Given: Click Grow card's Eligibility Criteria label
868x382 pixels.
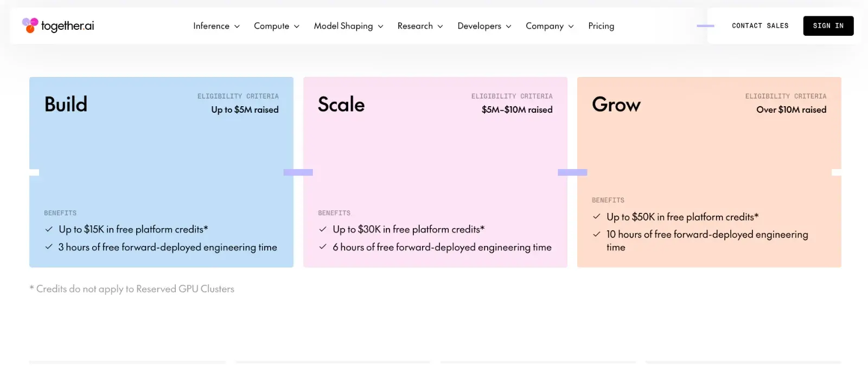Looking at the screenshot, I should [786, 96].
